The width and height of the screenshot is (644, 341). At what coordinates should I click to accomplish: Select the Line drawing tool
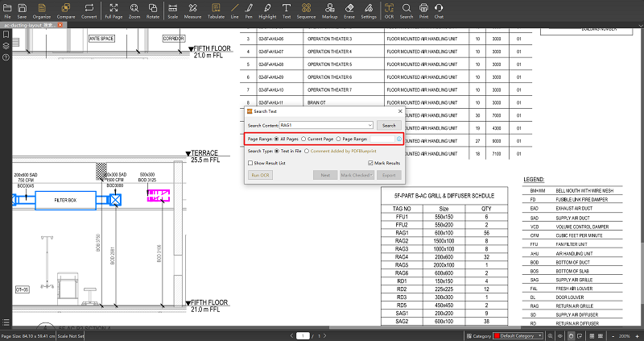(234, 10)
